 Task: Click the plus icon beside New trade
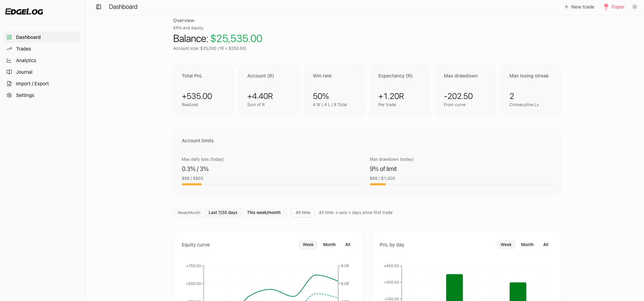[567, 7]
